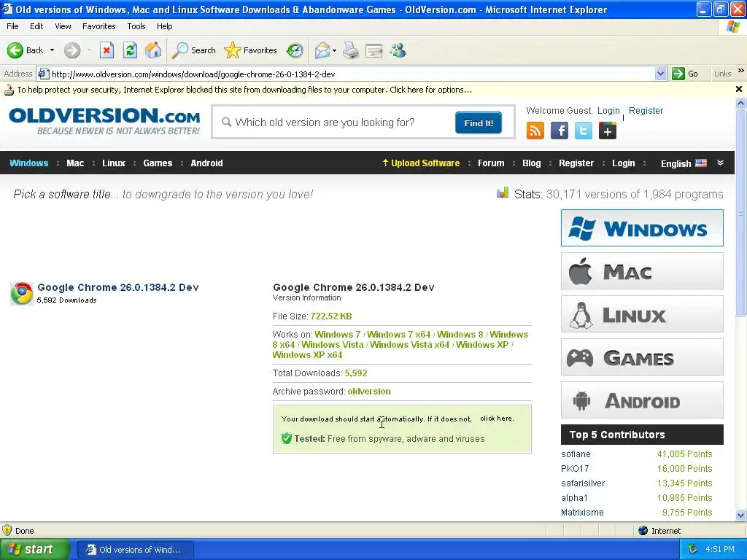Click the OldVersion.com logo
Viewport: 747px width, 560px height.
click(x=104, y=122)
